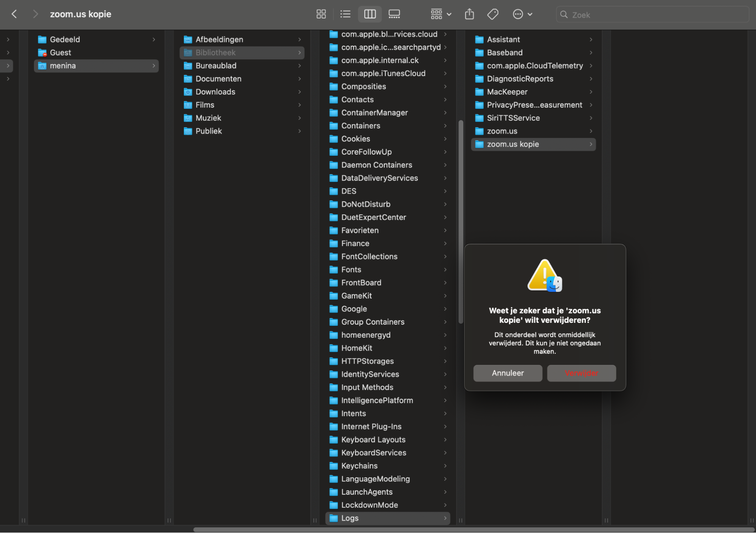Confirm deletion with Verwijder button

[581, 373]
